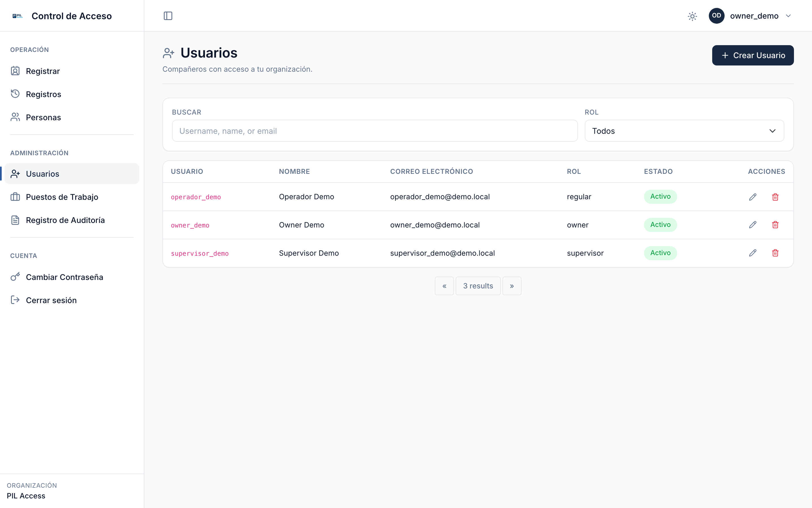Screen dimensions: 812x508
Task: Click the ACCIONES column header
Action: click(766, 171)
